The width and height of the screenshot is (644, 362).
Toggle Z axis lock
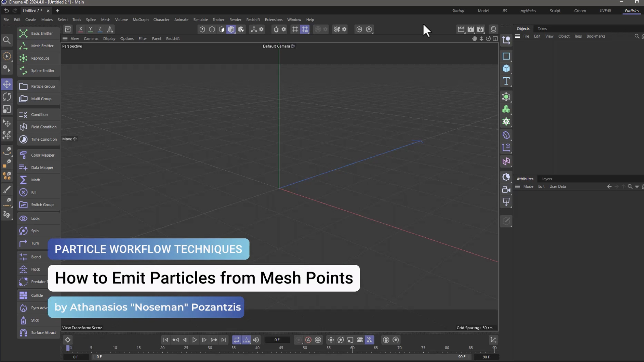pyautogui.click(x=100, y=29)
